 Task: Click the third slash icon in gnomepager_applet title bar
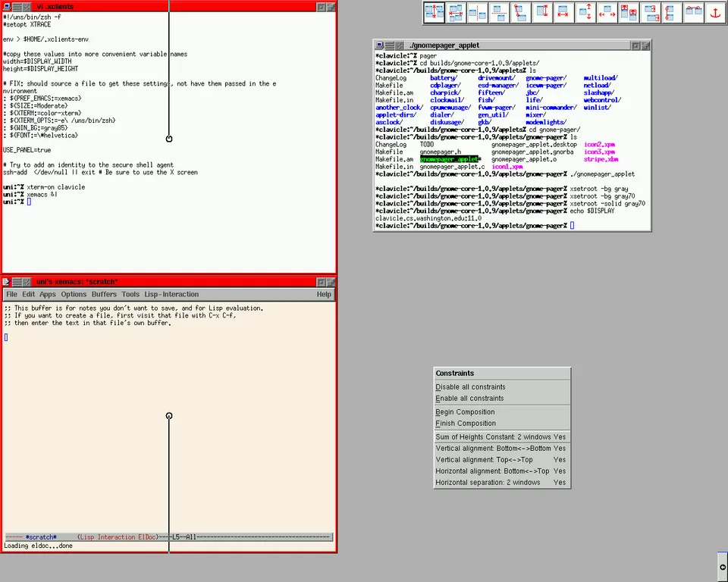[x=400, y=45]
